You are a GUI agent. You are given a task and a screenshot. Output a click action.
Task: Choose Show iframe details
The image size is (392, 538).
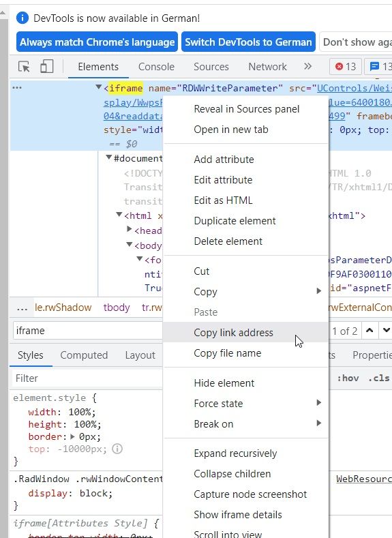(245, 515)
